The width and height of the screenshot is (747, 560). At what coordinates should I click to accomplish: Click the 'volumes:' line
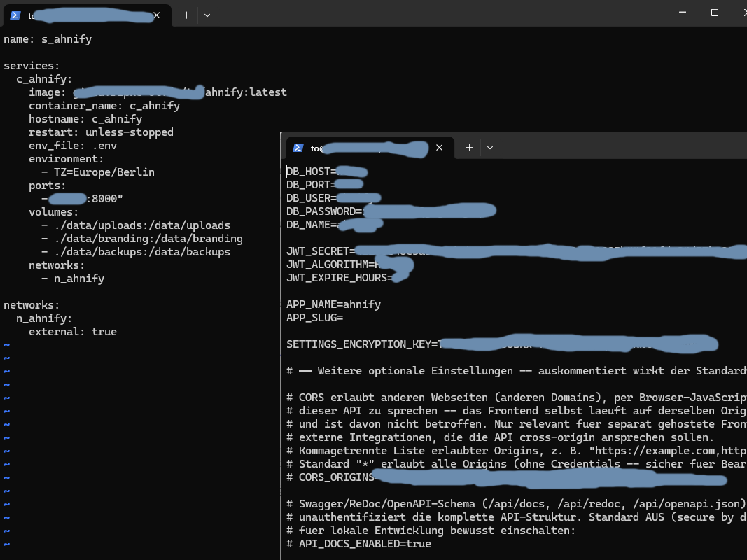point(53,212)
